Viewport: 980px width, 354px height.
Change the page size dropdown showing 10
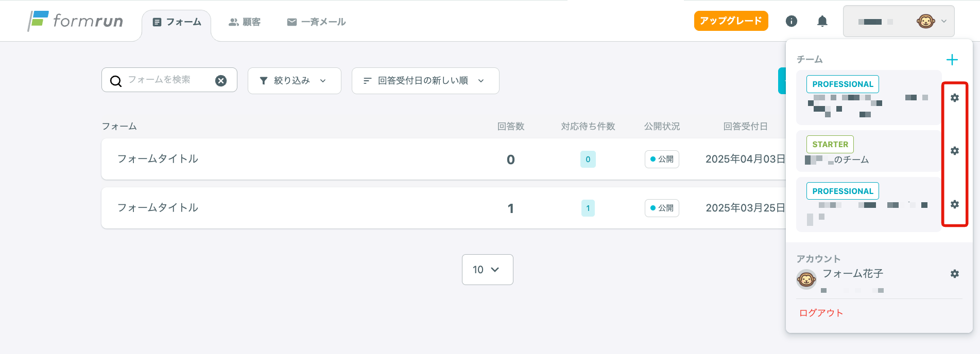point(487,270)
